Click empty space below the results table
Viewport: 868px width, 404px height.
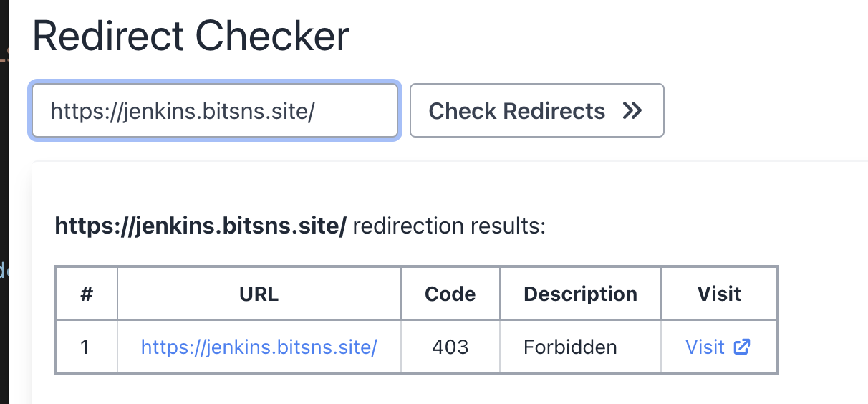click(430, 390)
